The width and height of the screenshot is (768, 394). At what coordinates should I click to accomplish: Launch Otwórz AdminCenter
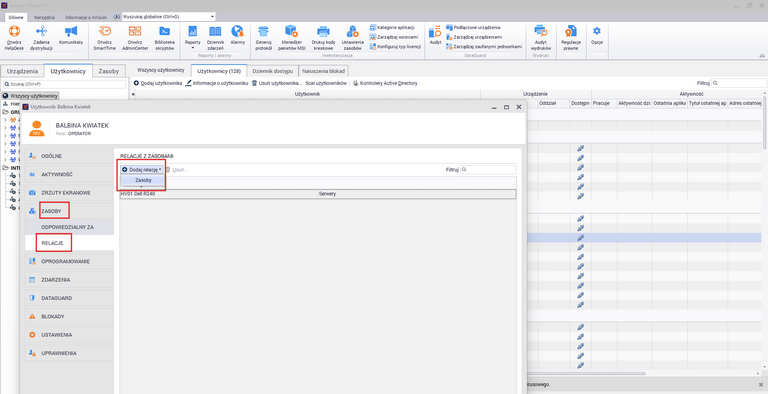tap(135, 38)
